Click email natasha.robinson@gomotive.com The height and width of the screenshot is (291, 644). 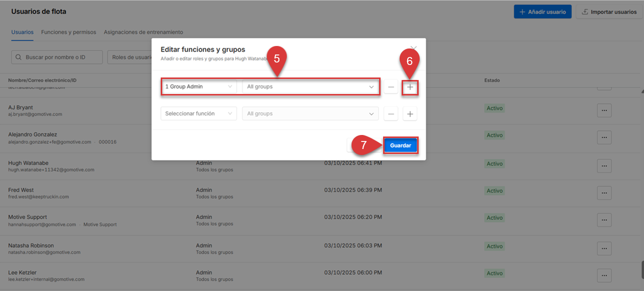44,252
